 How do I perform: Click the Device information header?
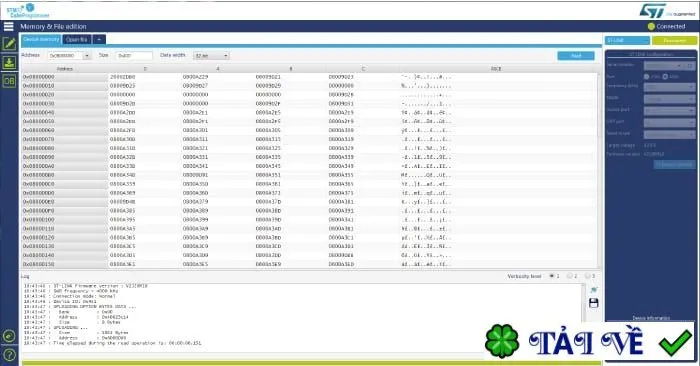click(651, 318)
